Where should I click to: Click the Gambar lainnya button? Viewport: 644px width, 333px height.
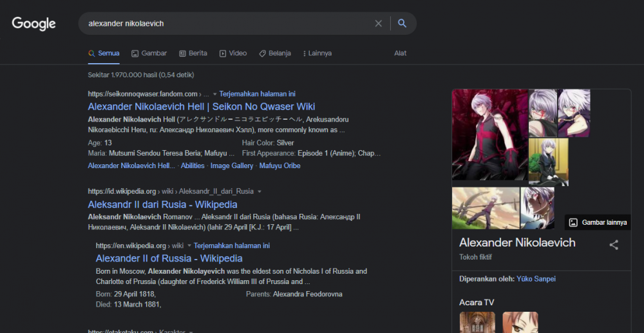point(598,223)
